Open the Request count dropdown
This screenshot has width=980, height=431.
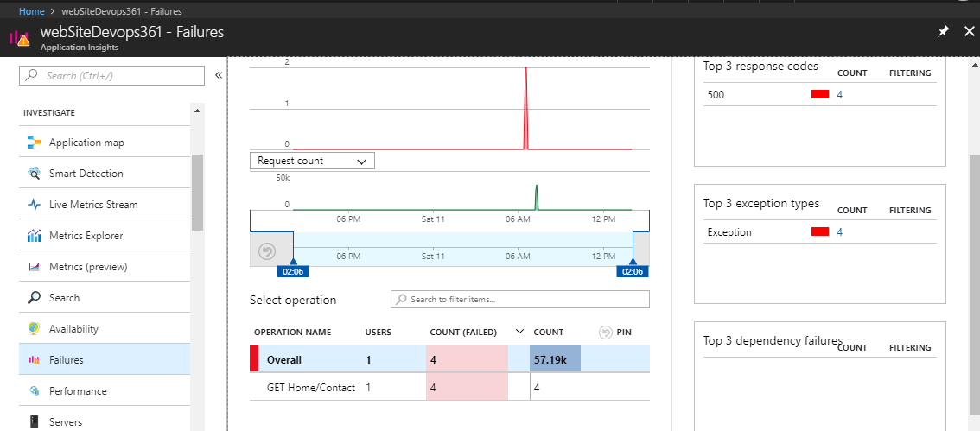tap(312, 161)
